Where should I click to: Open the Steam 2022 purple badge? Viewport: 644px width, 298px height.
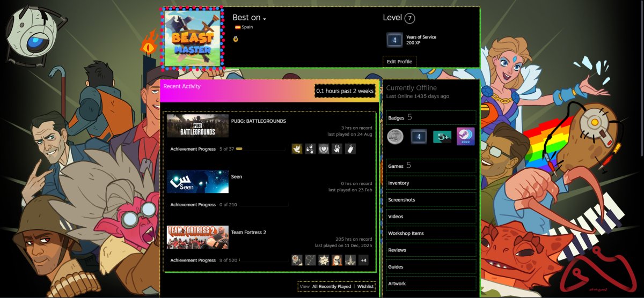[465, 137]
